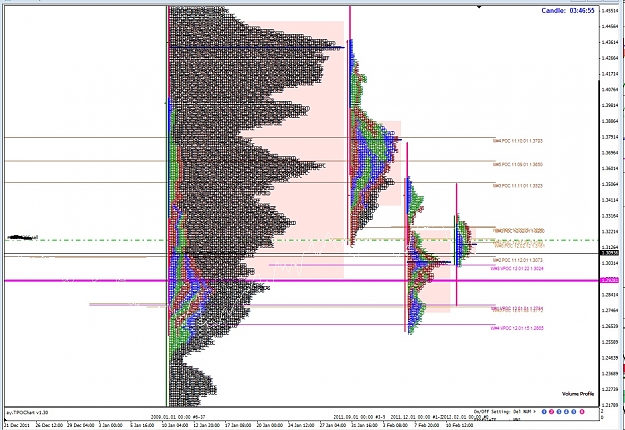Image resolution: width=625 pixels, height=430 pixels.
Task: Click the 27 Jan 04:00 time axis label
Action: (334, 425)
